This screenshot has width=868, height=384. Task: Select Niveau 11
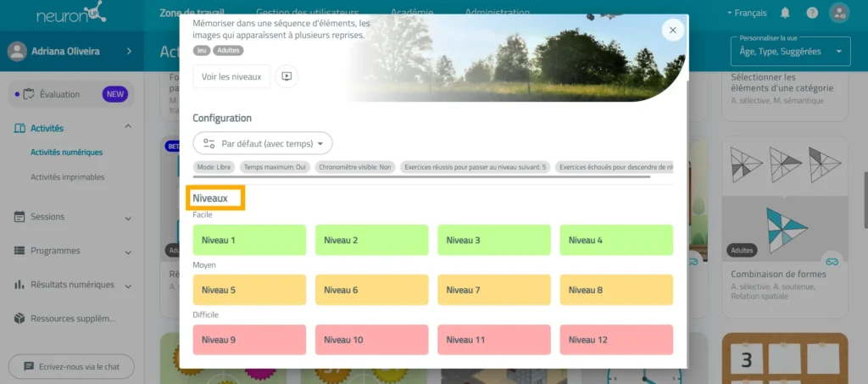tap(494, 340)
